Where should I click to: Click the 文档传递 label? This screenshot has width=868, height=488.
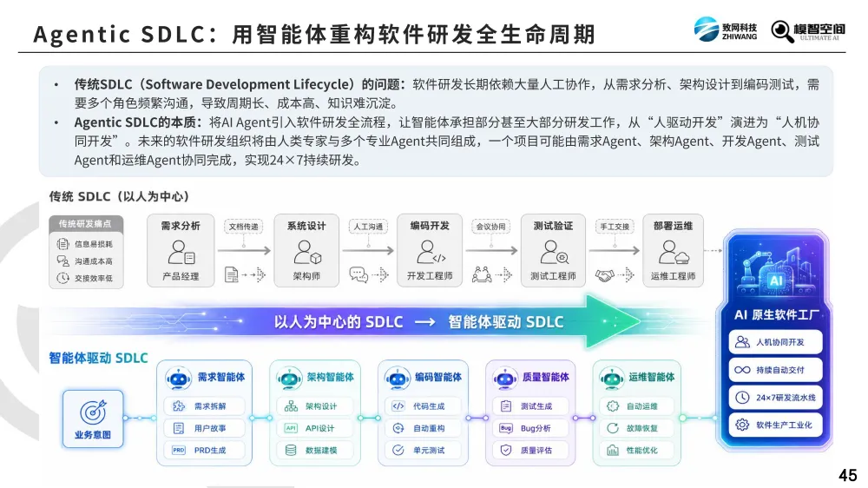(244, 227)
